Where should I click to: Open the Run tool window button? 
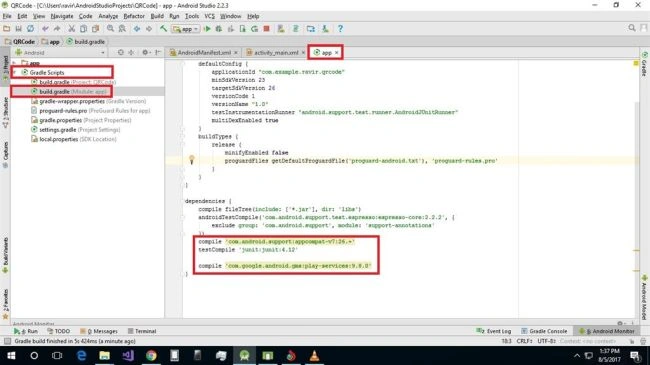pyautogui.click(x=26, y=331)
